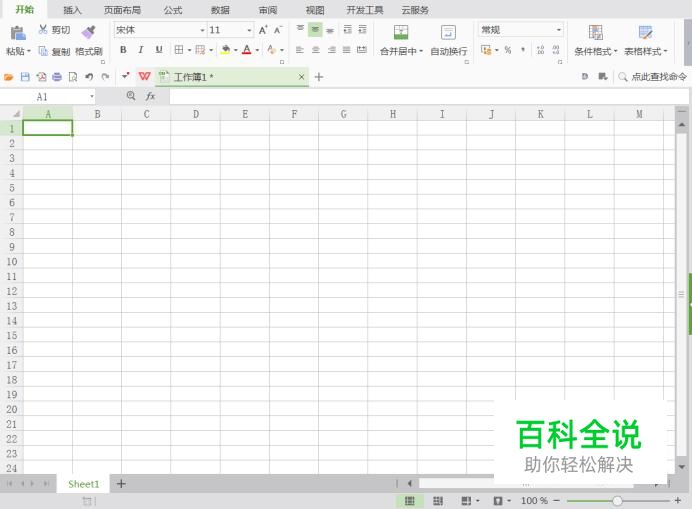Switch to the 视图 ribbon tab

click(315, 10)
